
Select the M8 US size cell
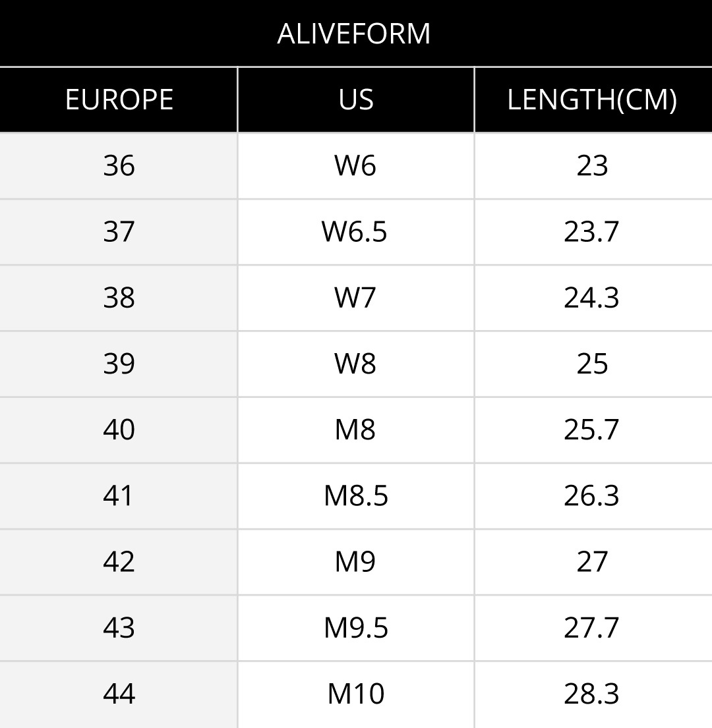pos(355,430)
